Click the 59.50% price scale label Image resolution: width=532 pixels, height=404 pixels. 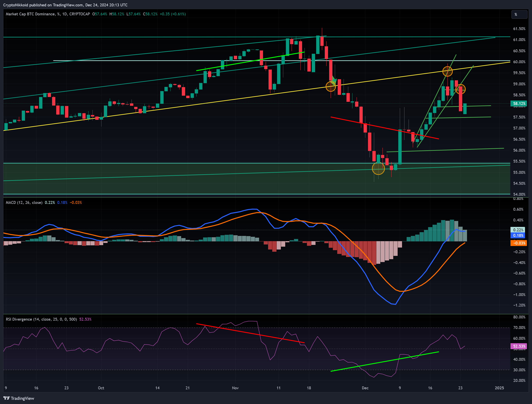[519, 73]
